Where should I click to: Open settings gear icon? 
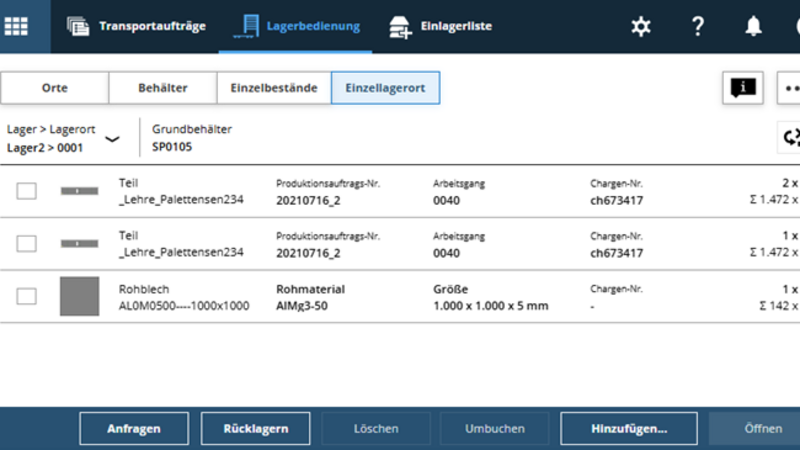pyautogui.click(x=641, y=27)
